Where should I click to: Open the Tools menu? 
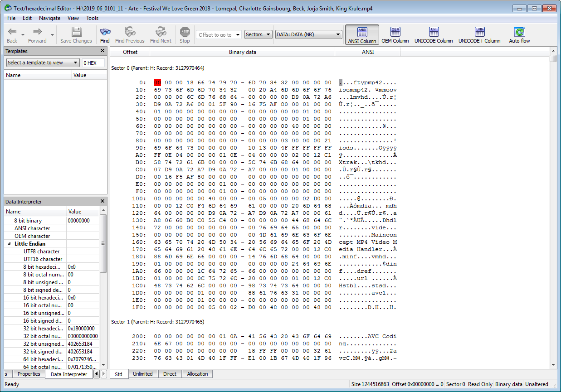click(x=93, y=18)
